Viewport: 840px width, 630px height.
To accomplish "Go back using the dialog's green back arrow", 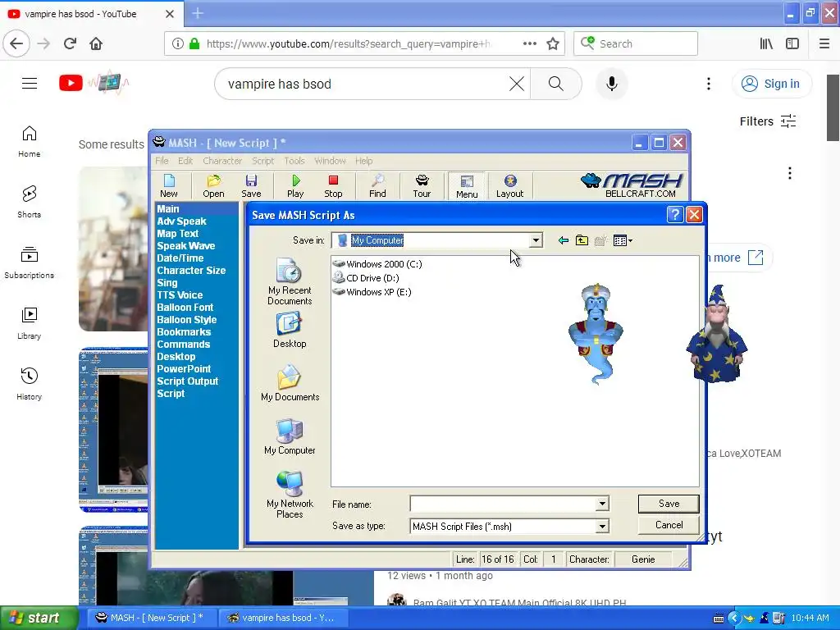I will tap(563, 240).
